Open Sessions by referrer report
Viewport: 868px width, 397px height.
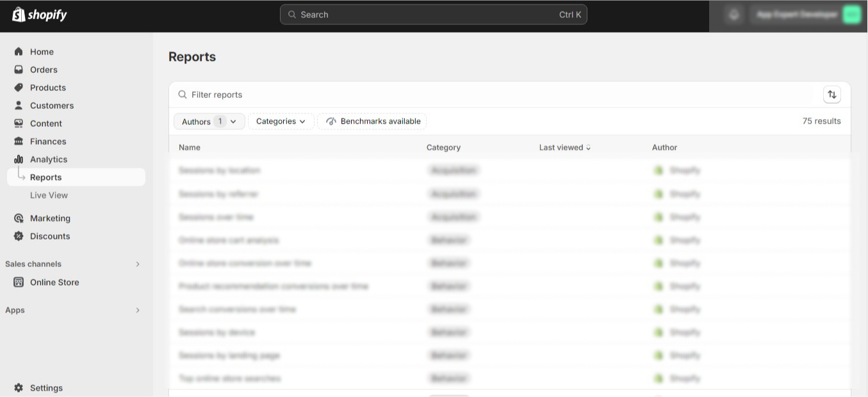pos(218,193)
